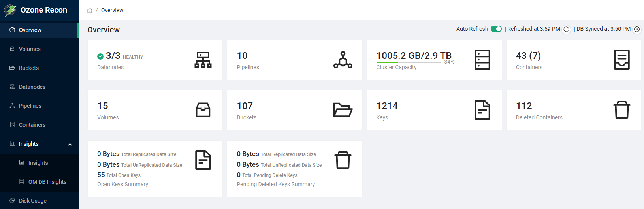Click the Overview page heading
The height and width of the screenshot is (209, 644).
coord(104,30)
